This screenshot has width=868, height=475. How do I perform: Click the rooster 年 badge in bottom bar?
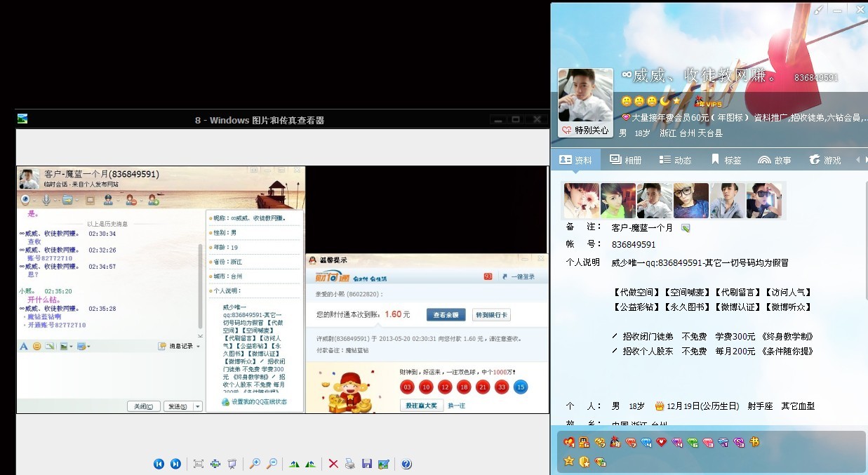[x=615, y=442]
